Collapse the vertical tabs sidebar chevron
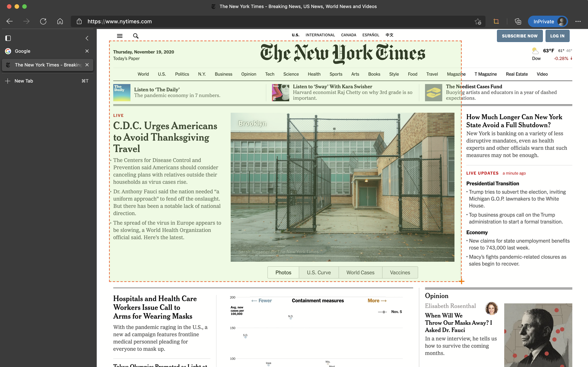Image resolution: width=588 pixels, height=367 pixels. tap(87, 38)
